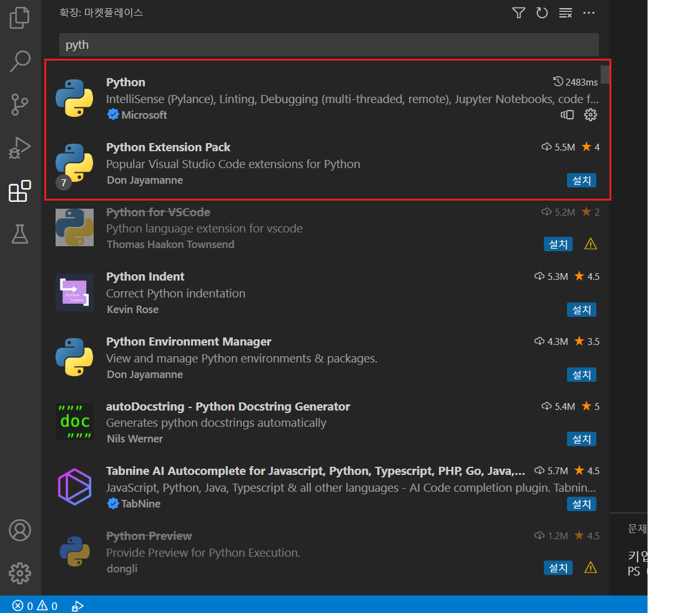The image size is (700, 613).
Task: Open Python Environment Manager title
Action: (189, 341)
